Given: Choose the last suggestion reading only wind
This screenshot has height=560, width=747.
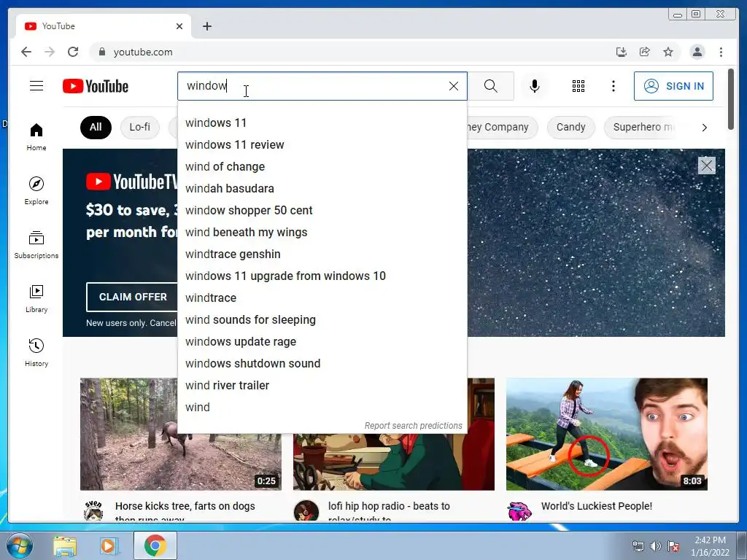Looking at the screenshot, I should tap(322, 408).
